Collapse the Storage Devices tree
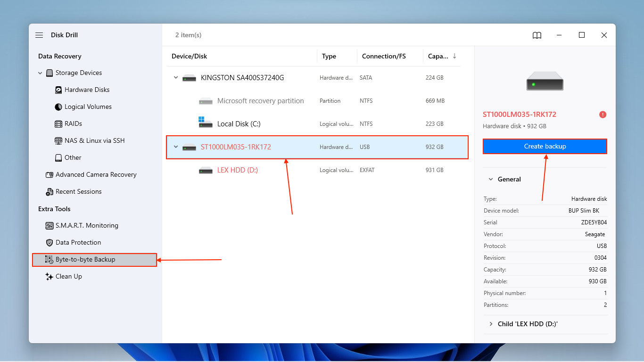Viewport: 644px width, 362px height. 40,73
